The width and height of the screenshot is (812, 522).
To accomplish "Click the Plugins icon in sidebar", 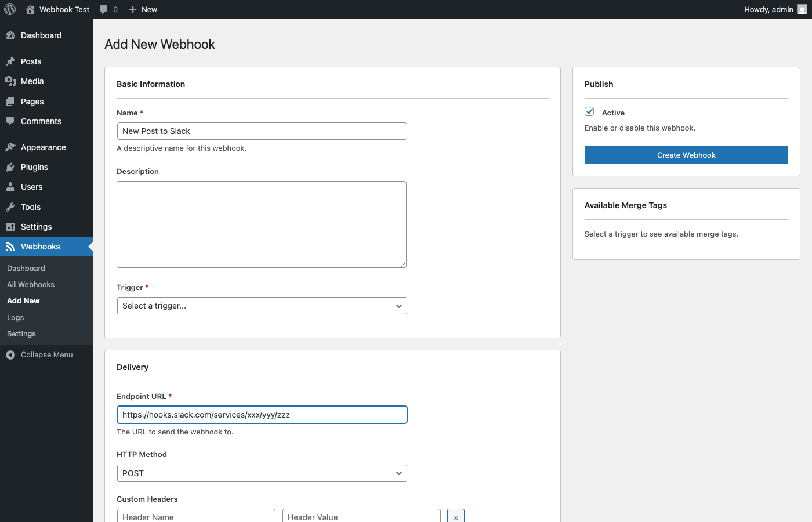I will (x=11, y=166).
